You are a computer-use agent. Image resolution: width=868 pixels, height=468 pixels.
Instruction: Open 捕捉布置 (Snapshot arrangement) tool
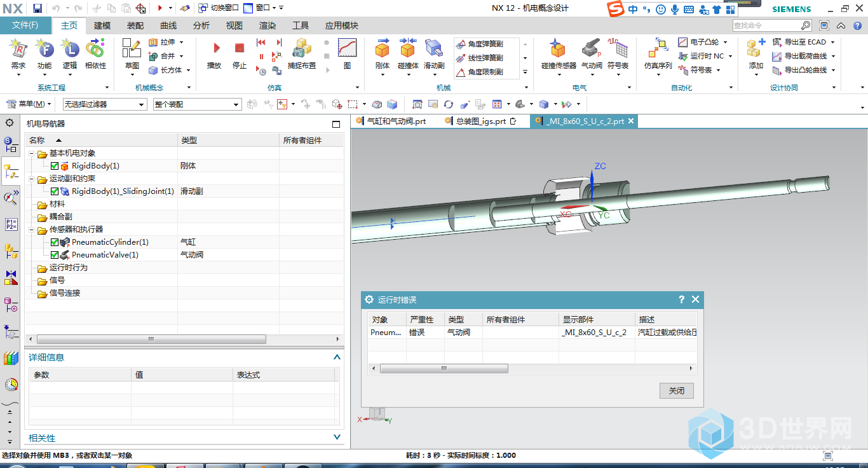tap(301, 53)
